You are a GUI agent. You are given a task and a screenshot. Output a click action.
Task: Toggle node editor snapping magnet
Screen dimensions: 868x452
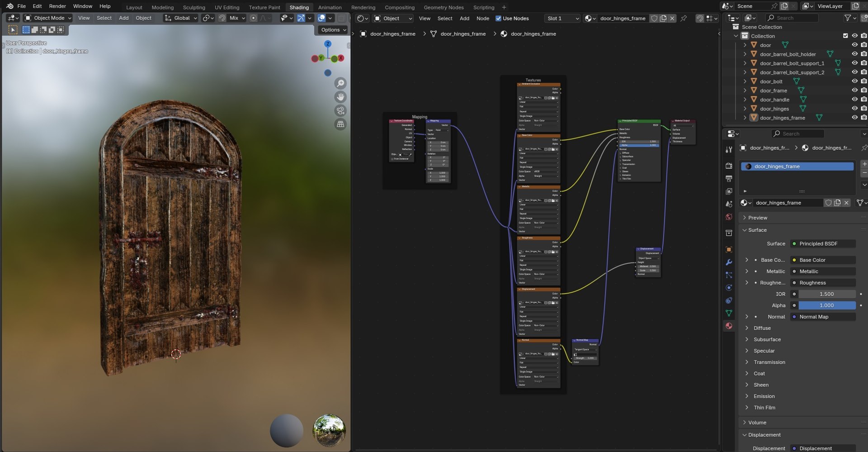click(699, 18)
